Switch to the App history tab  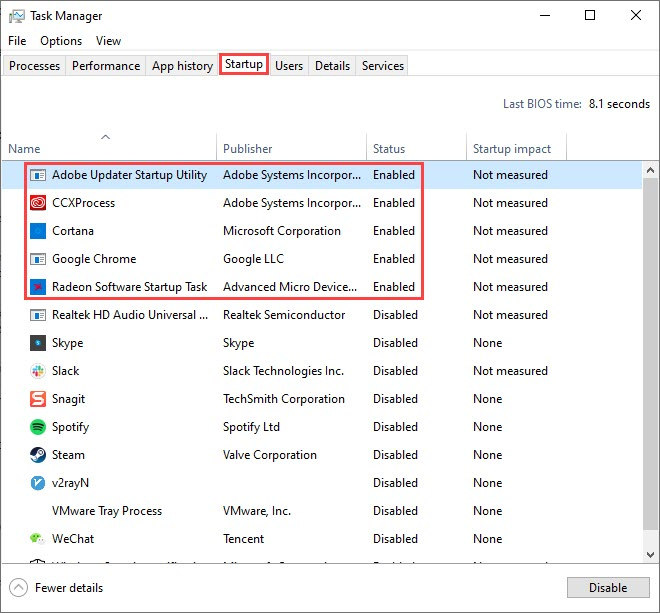tap(182, 66)
